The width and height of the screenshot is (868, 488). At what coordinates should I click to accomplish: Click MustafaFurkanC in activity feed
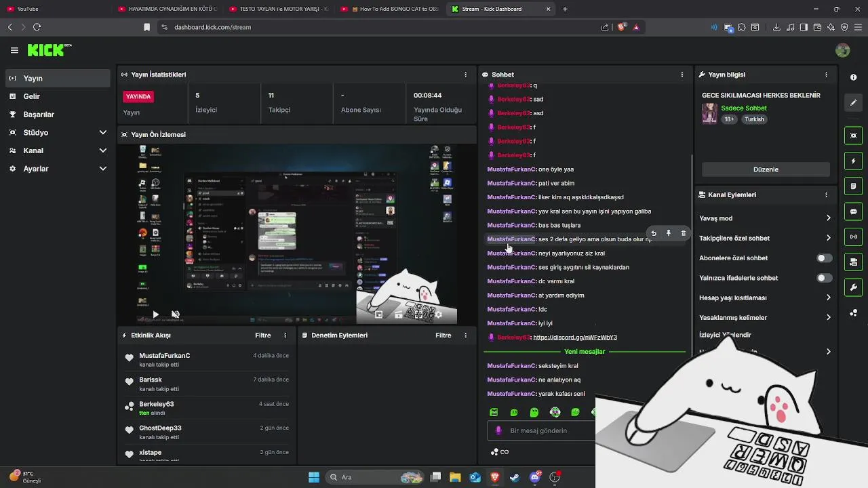[x=165, y=356]
